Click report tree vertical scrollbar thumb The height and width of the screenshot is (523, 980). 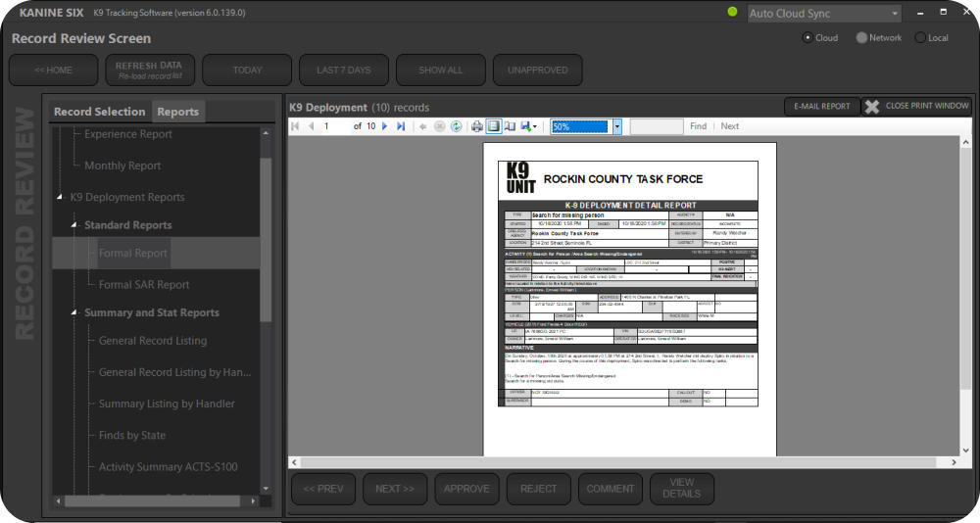(x=266, y=241)
